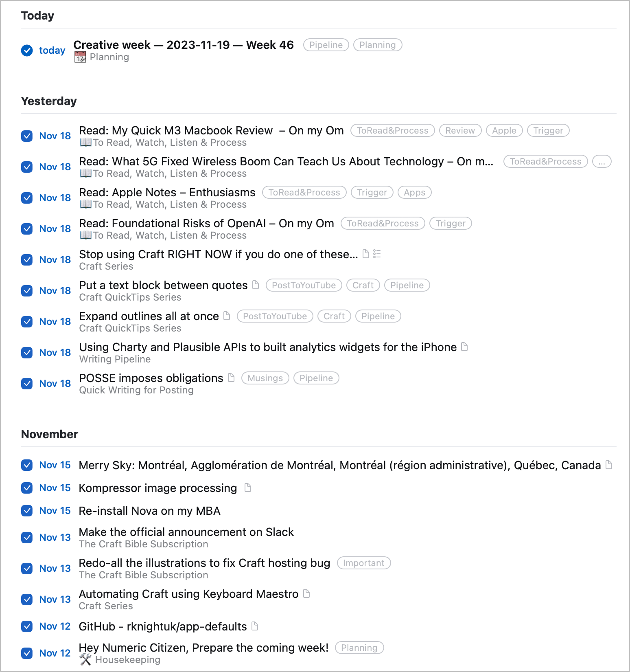Click note icon beside Put a text block between quotes

[x=256, y=285]
